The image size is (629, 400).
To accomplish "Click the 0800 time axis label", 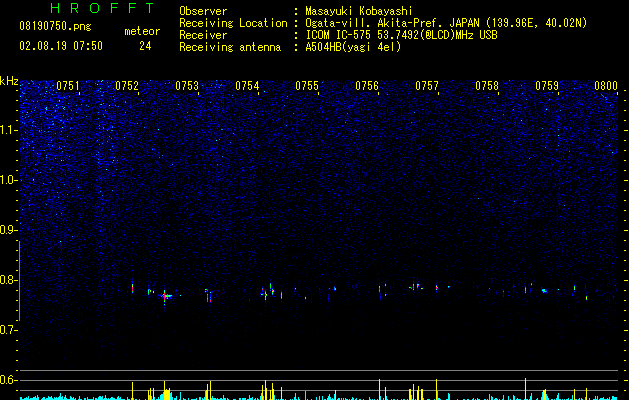I will (606, 86).
